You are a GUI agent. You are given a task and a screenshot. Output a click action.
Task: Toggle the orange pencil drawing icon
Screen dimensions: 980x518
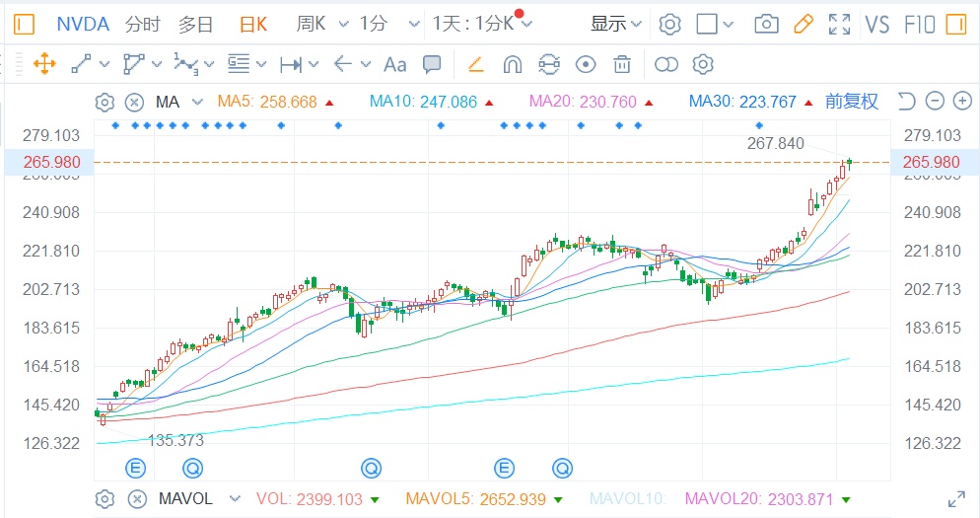(804, 25)
